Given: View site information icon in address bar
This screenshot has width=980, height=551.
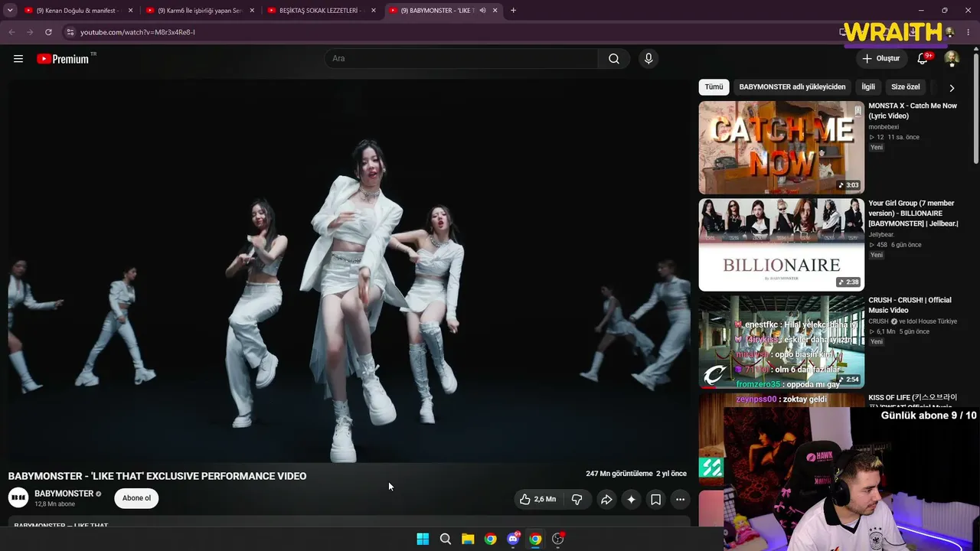Looking at the screenshot, I should pyautogui.click(x=70, y=32).
